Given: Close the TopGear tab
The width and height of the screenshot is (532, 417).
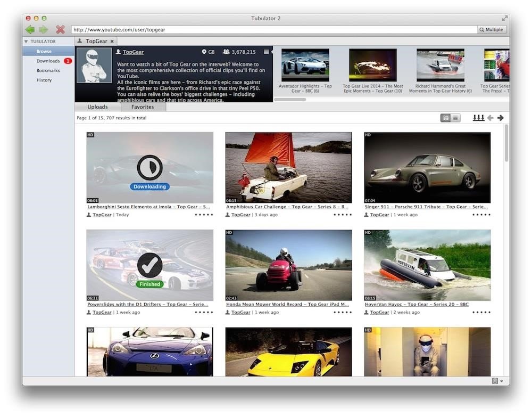Looking at the screenshot, I should tap(112, 41).
